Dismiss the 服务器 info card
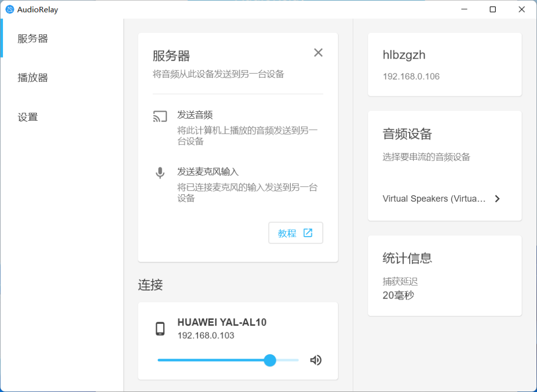Screen dimensions: 537x392 [x=318, y=53]
